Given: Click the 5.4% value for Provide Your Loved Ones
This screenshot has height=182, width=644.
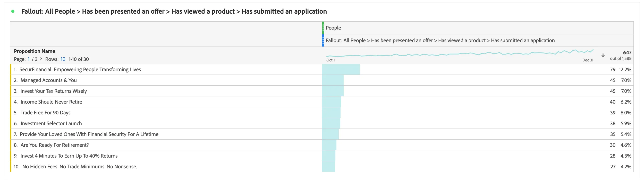Looking at the screenshot, I should (x=626, y=134).
